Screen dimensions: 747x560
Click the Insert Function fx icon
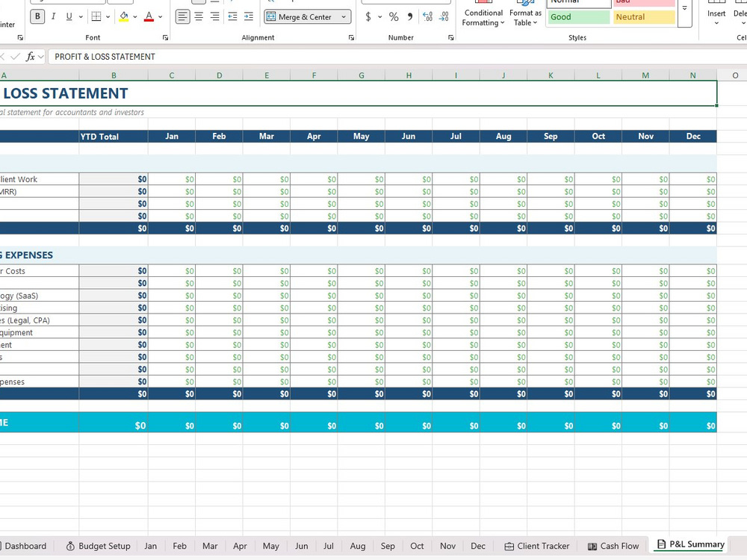click(x=30, y=57)
